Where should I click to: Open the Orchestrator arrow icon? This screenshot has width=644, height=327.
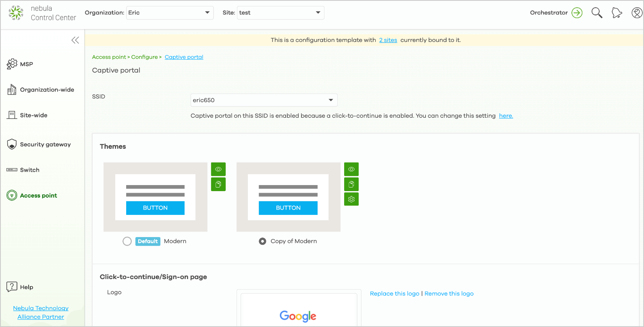577,13
